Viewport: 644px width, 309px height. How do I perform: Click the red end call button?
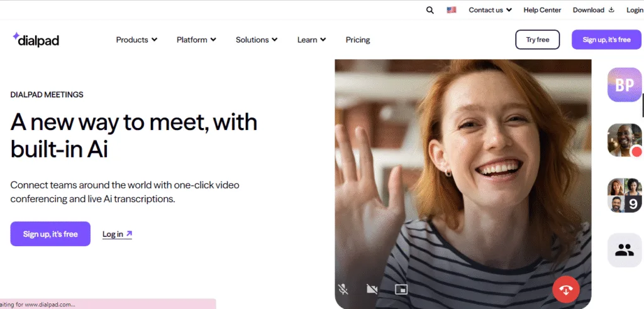coord(566,290)
